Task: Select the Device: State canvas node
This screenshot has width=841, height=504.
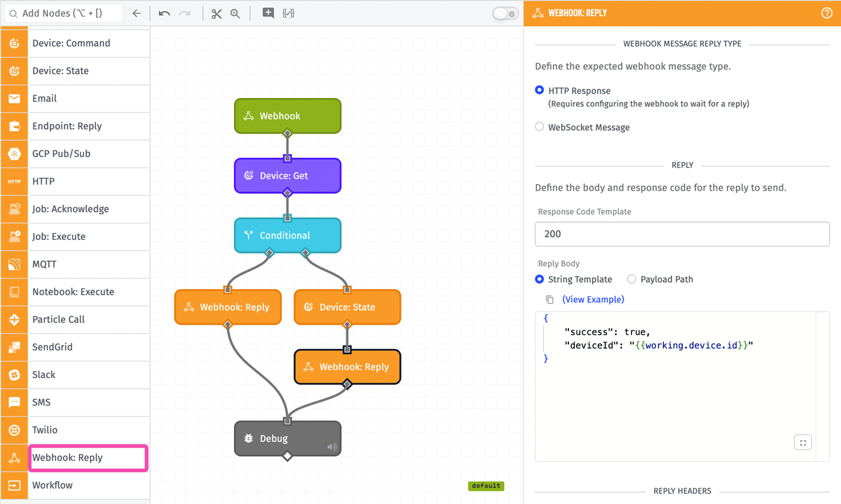Action: pos(348,307)
